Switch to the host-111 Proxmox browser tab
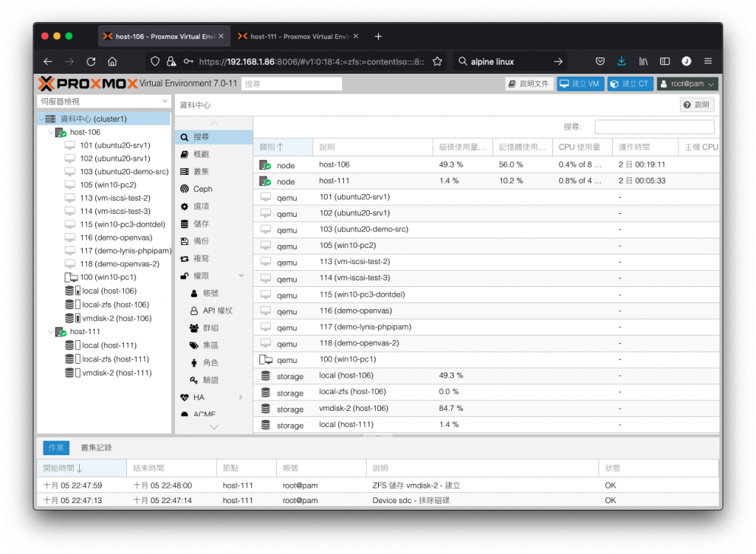The image size is (756, 554). coord(298,36)
